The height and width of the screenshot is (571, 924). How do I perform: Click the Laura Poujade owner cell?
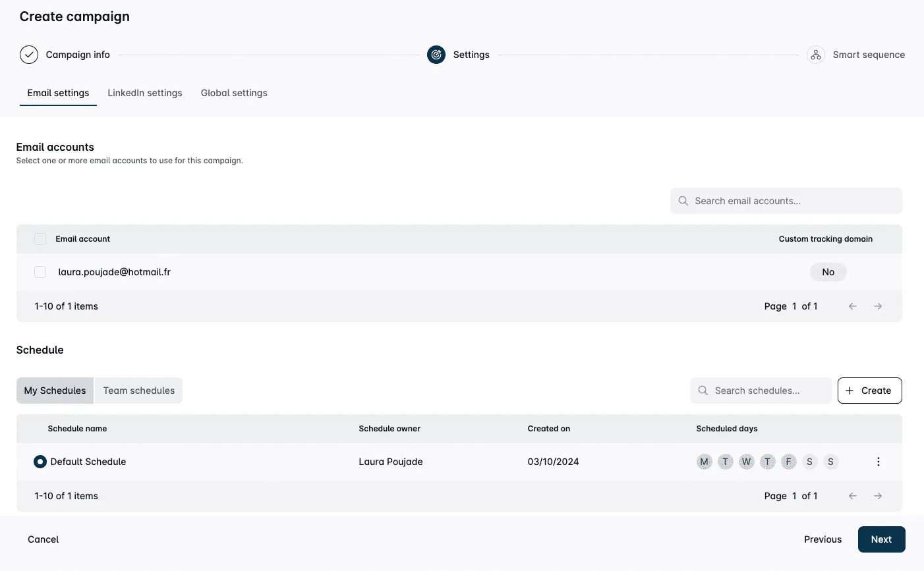tap(391, 462)
